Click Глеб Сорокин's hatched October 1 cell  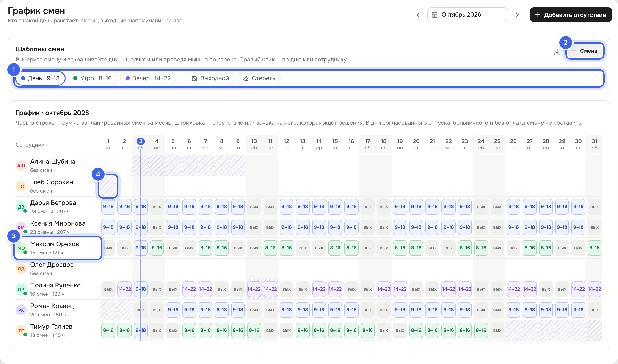108,186
